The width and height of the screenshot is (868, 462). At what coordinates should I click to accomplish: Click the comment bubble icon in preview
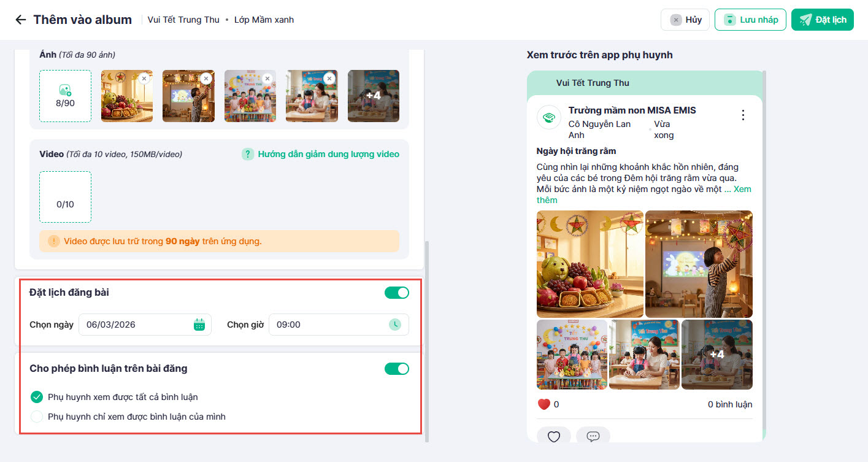click(593, 436)
